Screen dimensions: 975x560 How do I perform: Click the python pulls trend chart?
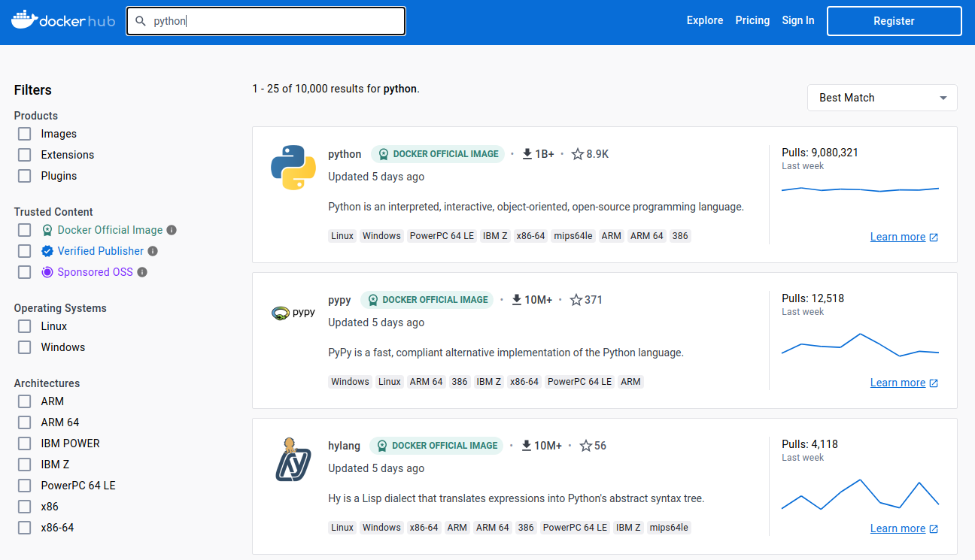[x=860, y=189]
